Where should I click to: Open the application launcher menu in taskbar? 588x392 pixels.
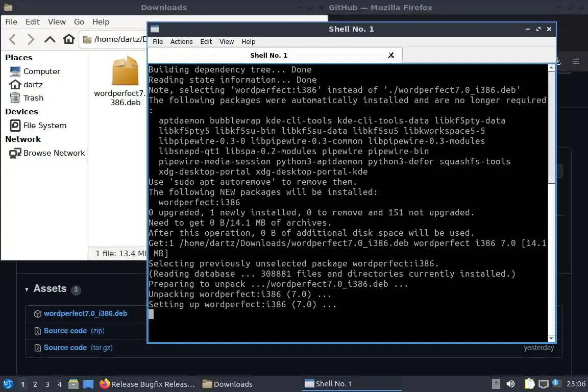[8, 384]
